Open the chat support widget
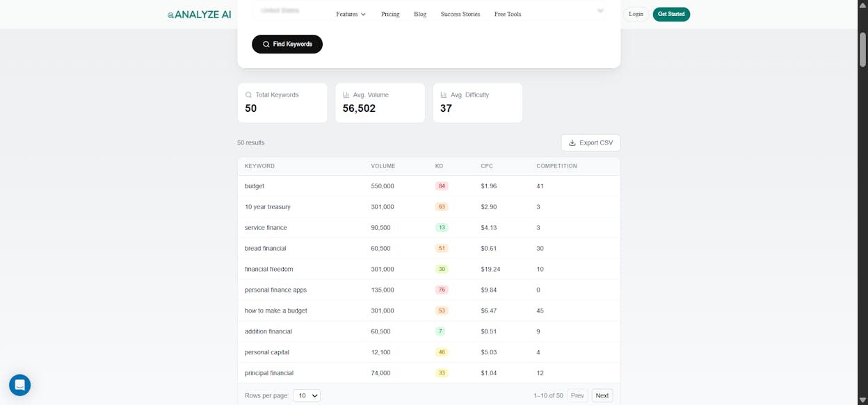Image resolution: width=868 pixels, height=405 pixels. tap(19, 385)
